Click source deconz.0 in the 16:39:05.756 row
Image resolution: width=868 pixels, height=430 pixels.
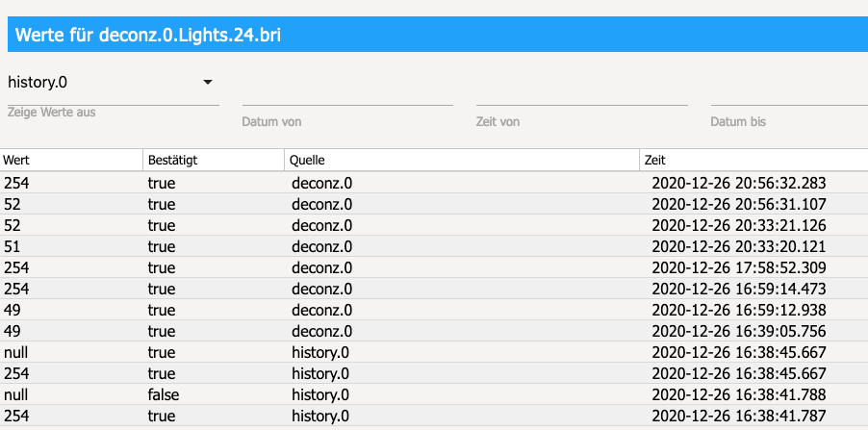[x=321, y=331]
